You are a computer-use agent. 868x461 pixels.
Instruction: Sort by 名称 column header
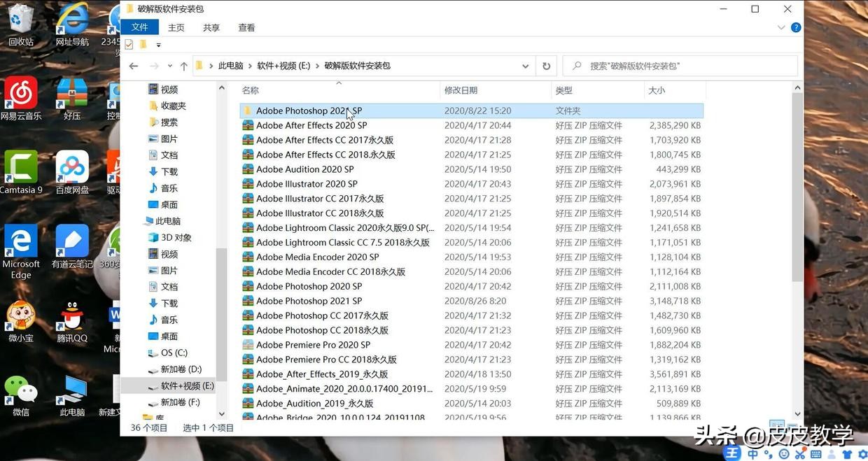[339, 90]
